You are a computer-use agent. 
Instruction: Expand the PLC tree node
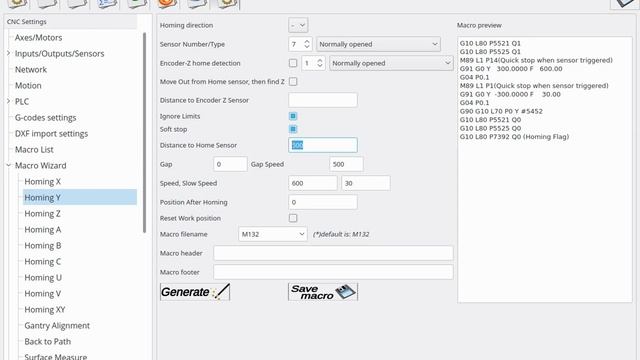(8, 101)
